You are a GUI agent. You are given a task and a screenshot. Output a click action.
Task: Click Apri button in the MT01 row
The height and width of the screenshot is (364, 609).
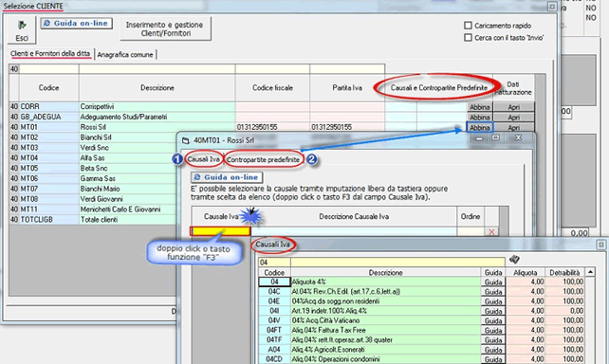point(513,127)
